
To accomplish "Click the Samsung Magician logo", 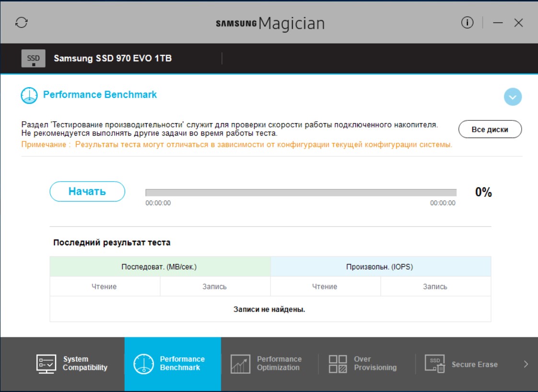I will 270,23.
